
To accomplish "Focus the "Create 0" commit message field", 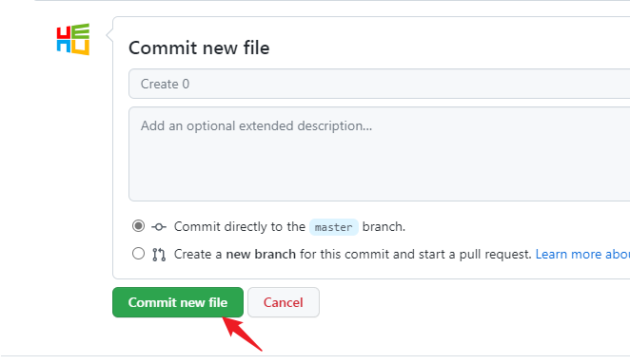I will 380,84.
